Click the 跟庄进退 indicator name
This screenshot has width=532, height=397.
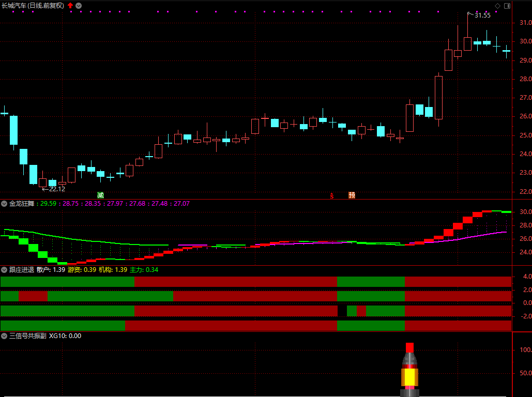tap(22, 270)
